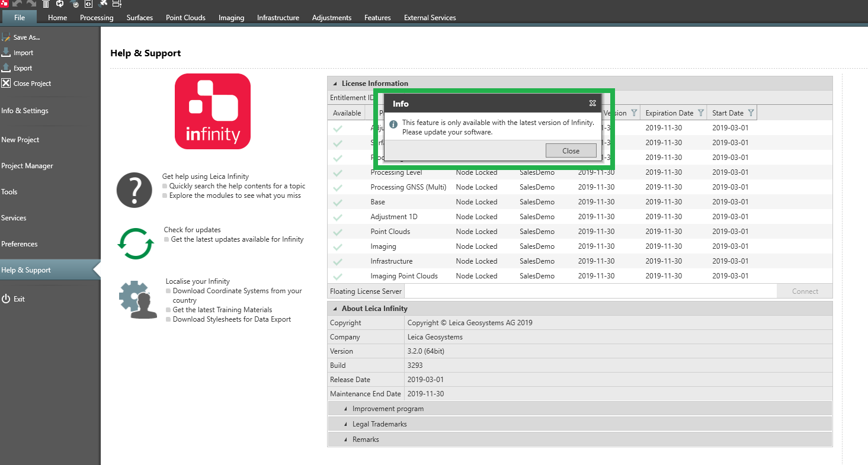Open the Imaging ribbon tab
The width and height of the screenshot is (868, 465).
click(x=231, y=18)
